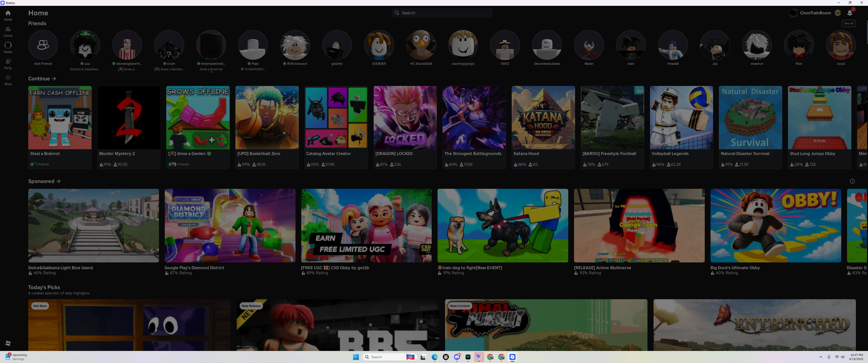
Task: Open Windows Start menu
Action: coord(356,357)
